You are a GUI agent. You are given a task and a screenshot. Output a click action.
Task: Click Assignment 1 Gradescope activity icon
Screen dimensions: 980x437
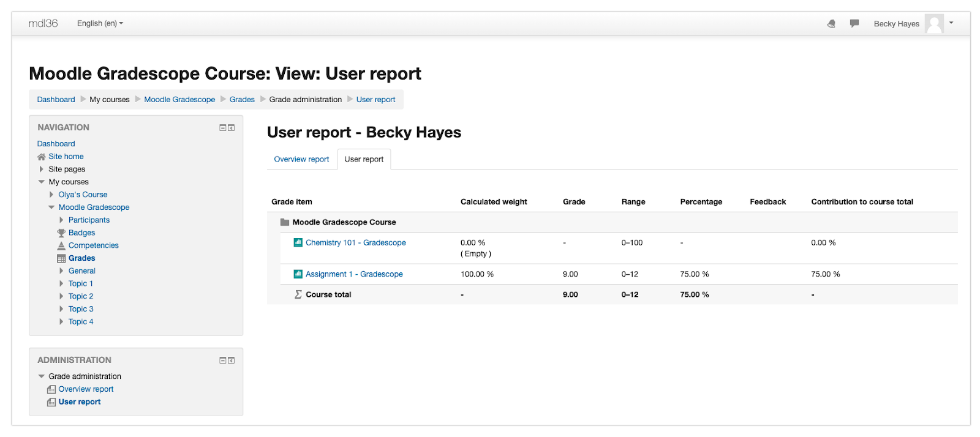pos(298,274)
